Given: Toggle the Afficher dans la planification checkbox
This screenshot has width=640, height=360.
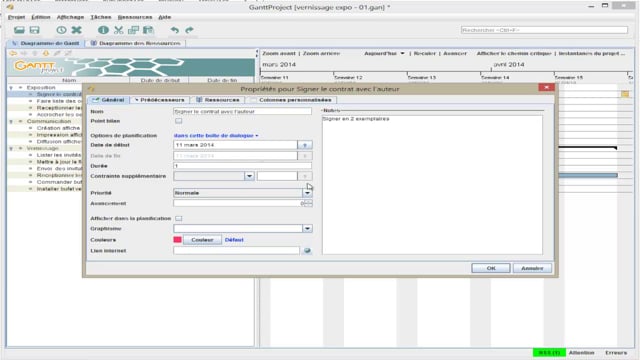Looking at the screenshot, I should tap(178, 218).
